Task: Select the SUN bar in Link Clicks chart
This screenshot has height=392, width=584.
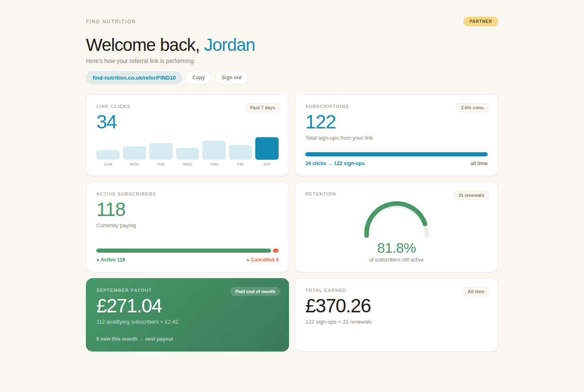Action: coord(108,155)
